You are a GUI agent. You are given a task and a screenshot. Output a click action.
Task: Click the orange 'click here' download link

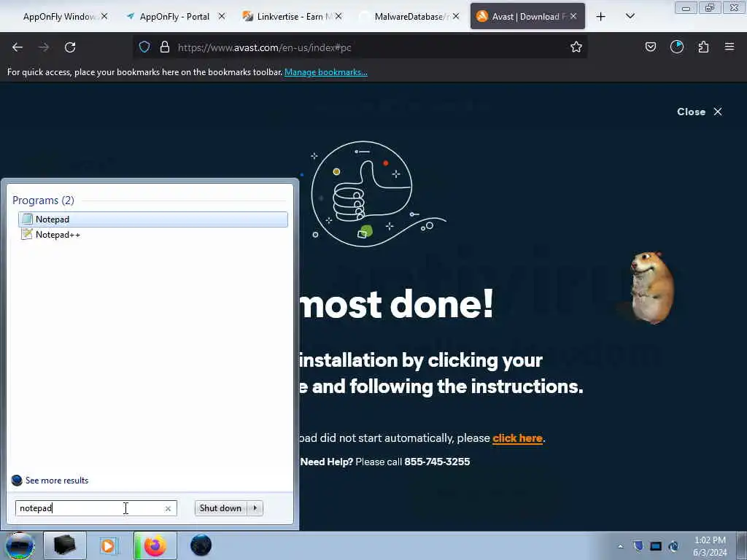517,438
